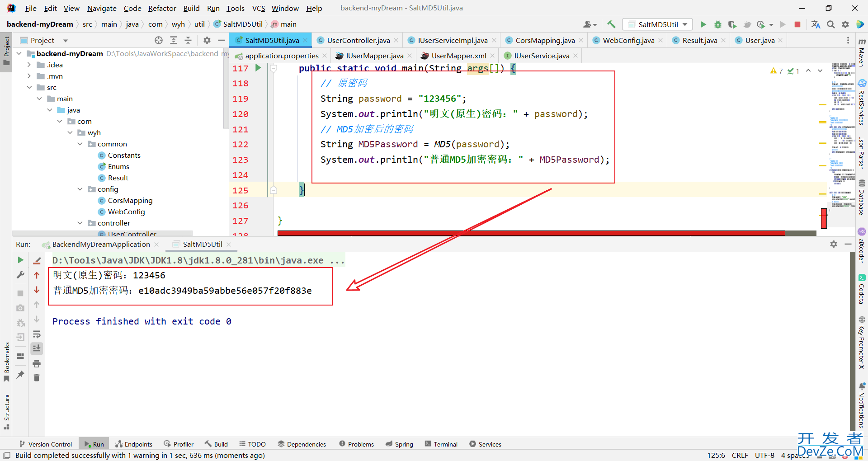Click the Translate icon in the toolbar
Screen dimensions: 868x461
(x=816, y=24)
